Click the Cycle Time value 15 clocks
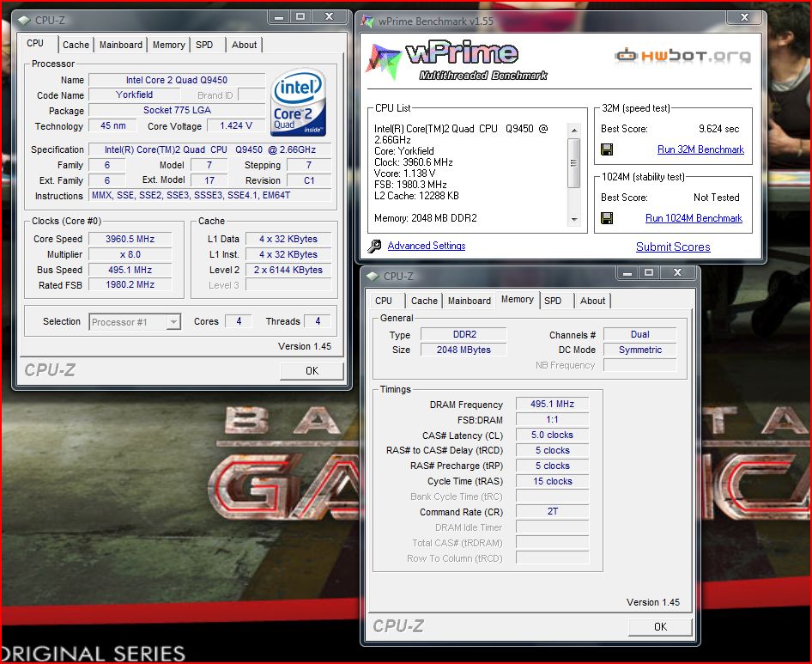Image resolution: width=812 pixels, height=664 pixels. point(552,481)
